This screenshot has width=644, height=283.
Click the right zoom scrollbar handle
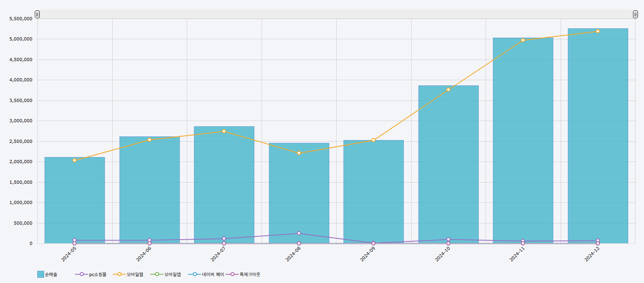click(635, 15)
